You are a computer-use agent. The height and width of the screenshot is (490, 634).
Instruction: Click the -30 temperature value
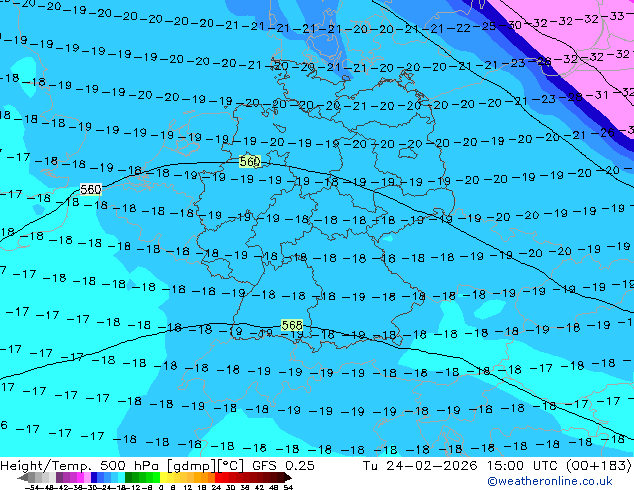(x=511, y=25)
